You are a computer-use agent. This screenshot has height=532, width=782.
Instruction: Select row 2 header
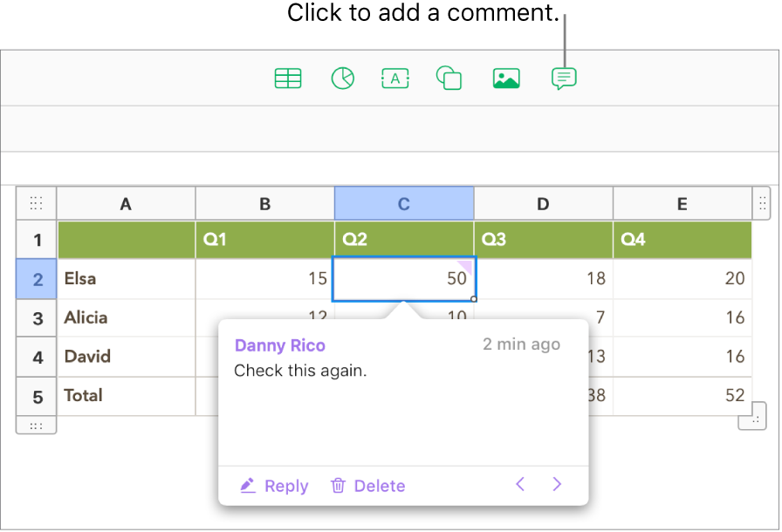[37, 279]
